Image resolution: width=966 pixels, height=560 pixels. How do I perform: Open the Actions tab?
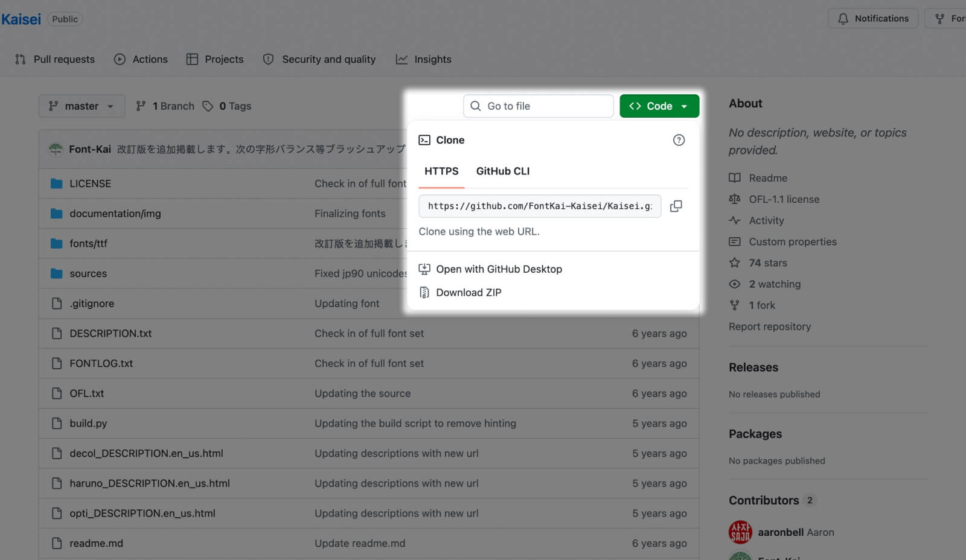click(141, 59)
